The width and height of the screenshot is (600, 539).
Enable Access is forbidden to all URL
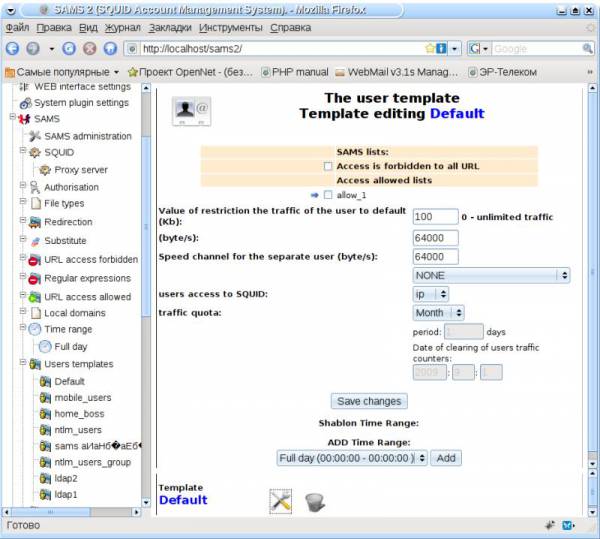(328, 166)
